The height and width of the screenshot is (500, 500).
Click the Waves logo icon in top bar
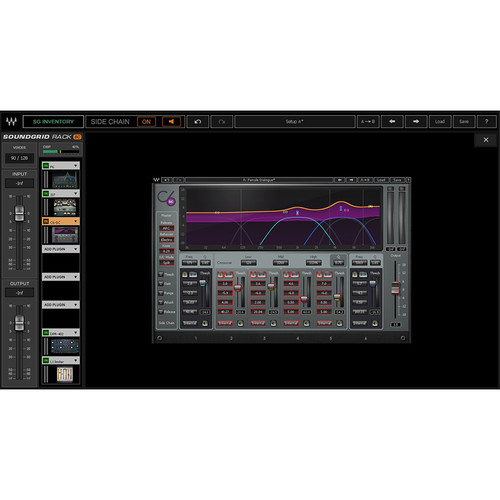tap(11, 122)
